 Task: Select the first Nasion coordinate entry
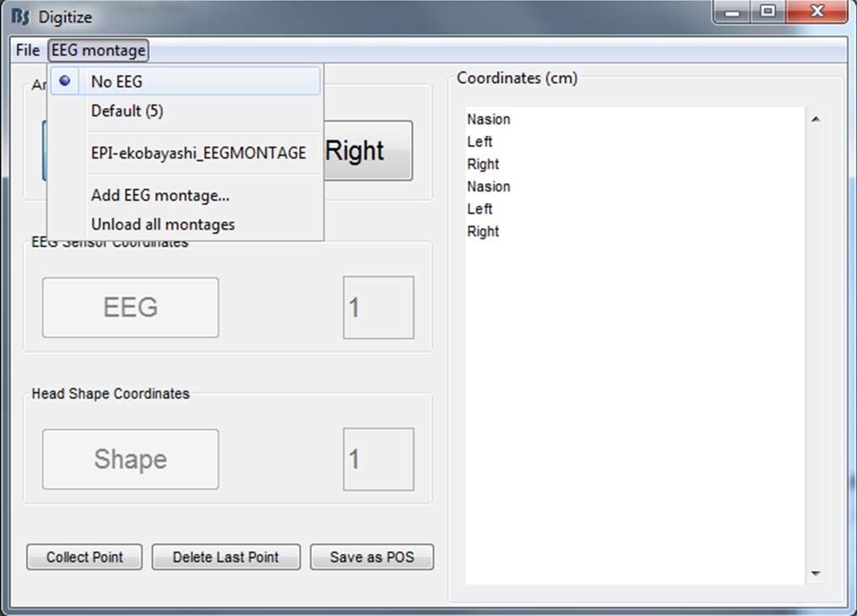(489, 120)
